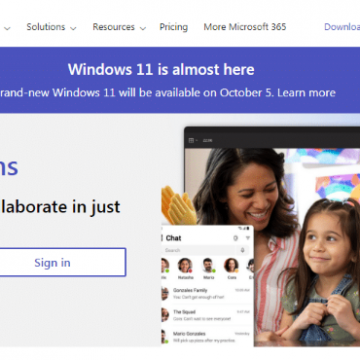Open the Pricing menu item
Image resolution: width=360 pixels, height=360 pixels.
(x=173, y=27)
